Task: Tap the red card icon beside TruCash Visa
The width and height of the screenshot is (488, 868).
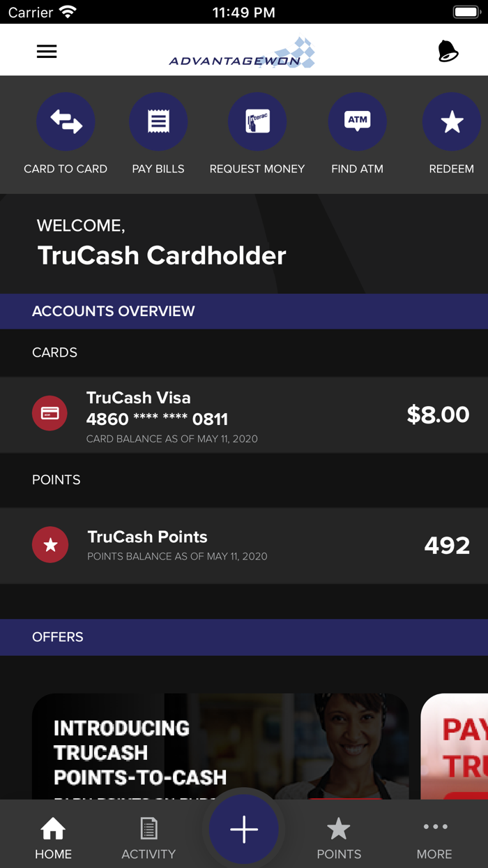Action: point(50,412)
